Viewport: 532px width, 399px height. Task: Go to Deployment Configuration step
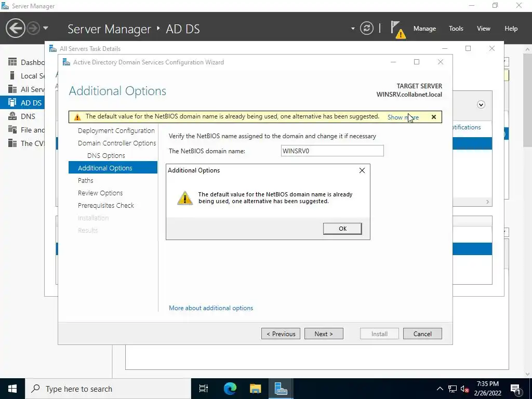click(x=116, y=130)
